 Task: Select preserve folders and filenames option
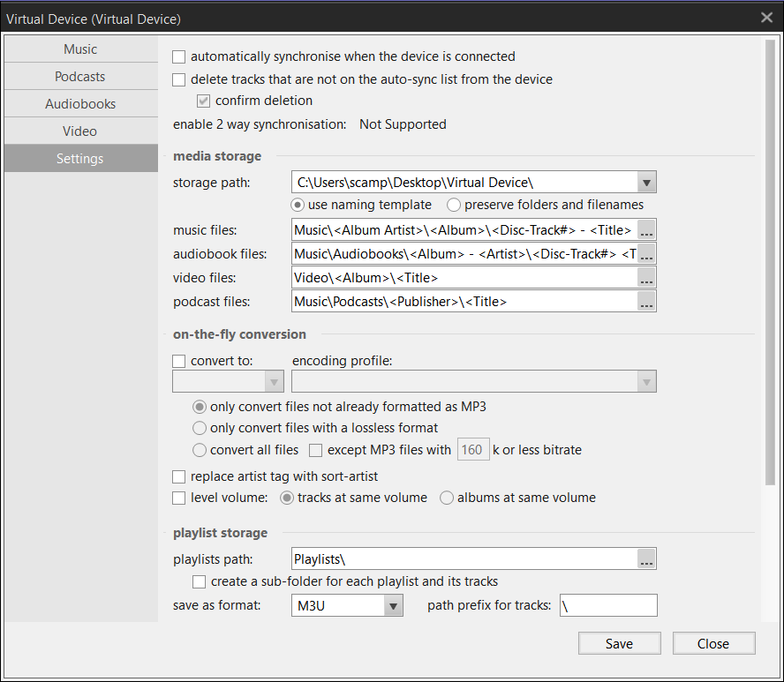[x=454, y=205]
